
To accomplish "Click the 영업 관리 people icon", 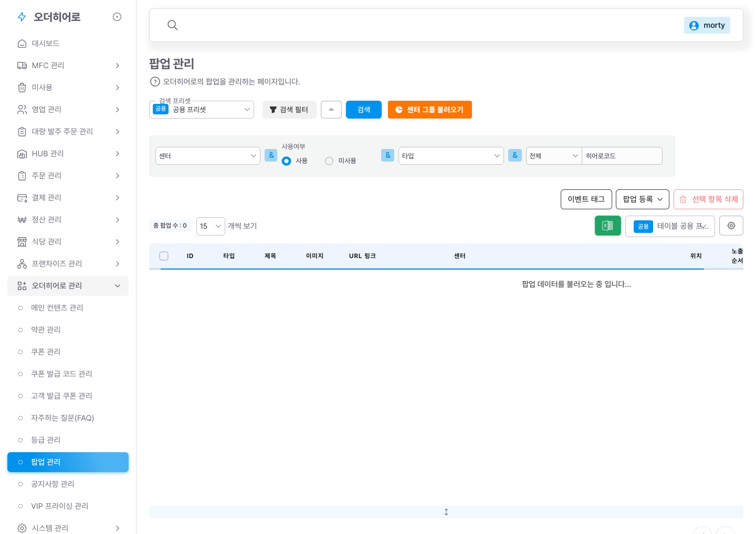I will pos(22,110).
